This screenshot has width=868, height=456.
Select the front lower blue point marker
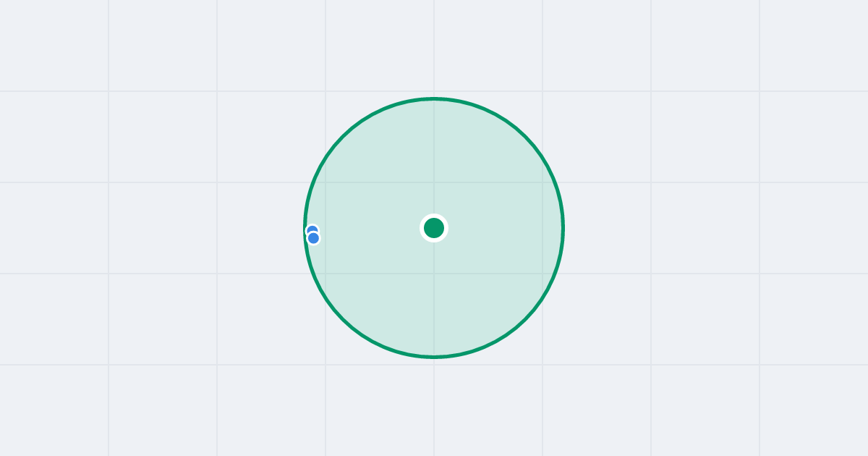click(313, 238)
